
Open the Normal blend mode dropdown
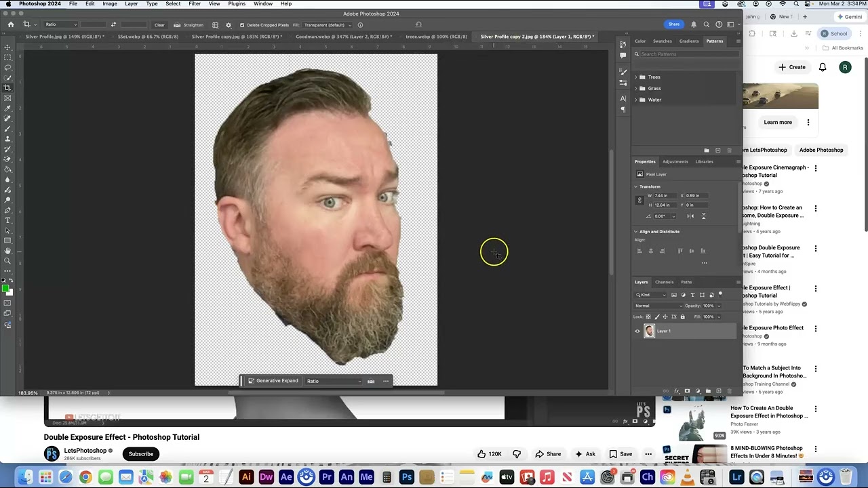pyautogui.click(x=658, y=306)
